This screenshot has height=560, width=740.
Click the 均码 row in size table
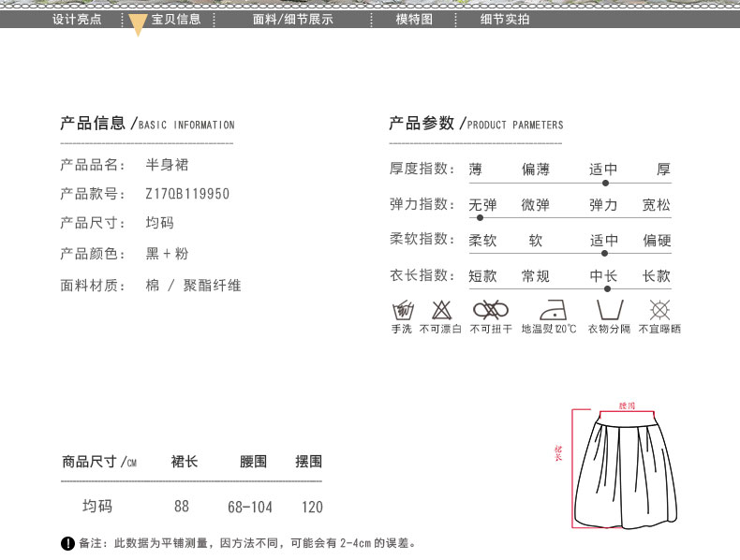(x=97, y=507)
